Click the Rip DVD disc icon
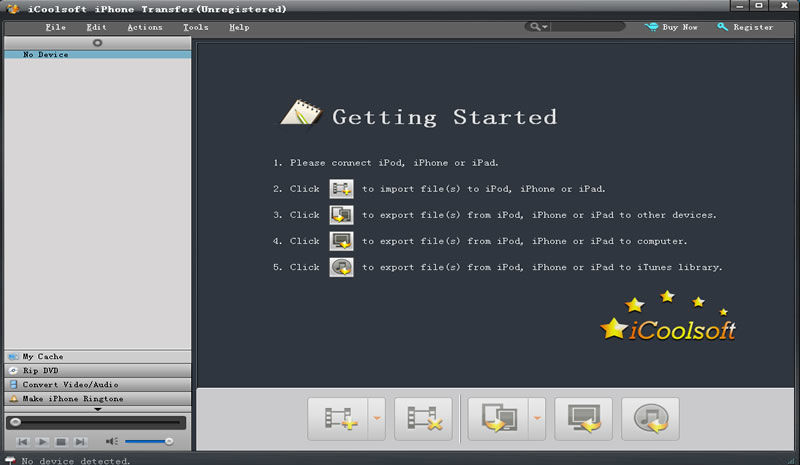The height and width of the screenshot is (465, 800). click(13, 371)
